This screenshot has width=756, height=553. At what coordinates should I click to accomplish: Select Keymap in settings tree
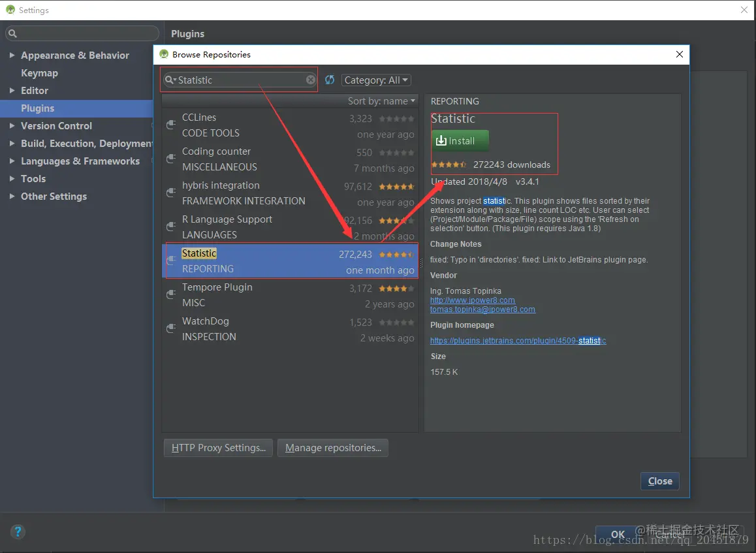coord(40,73)
